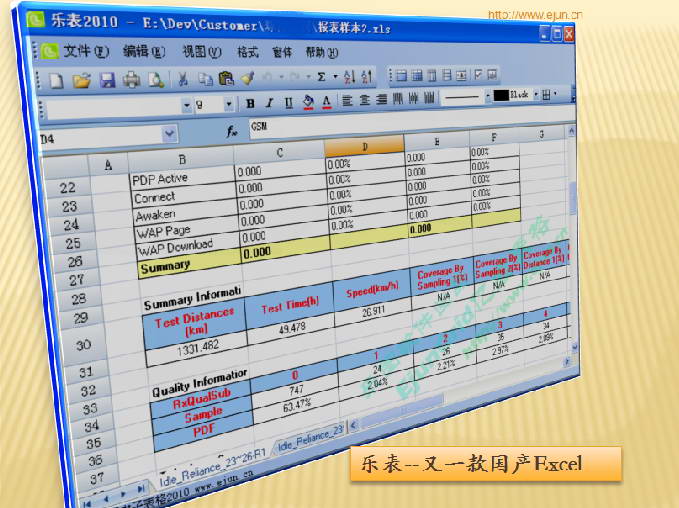Image resolution: width=679 pixels, height=508 pixels.
Task: Sort descending with the Z-A icon
Action: [366, 77]
